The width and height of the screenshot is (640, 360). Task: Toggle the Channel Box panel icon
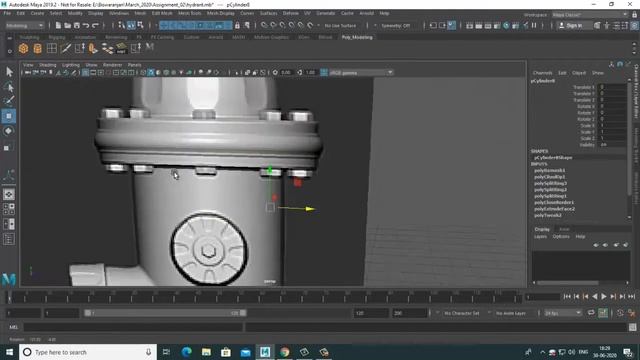[634, 25]
